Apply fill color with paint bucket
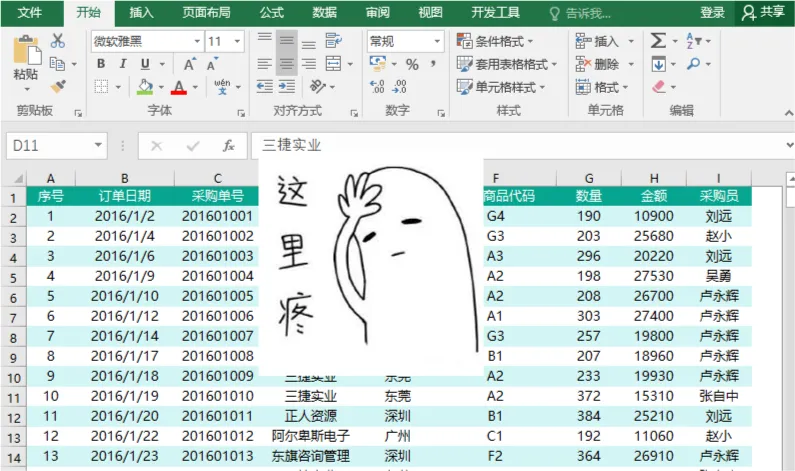The width and height of the screenshot is (795, 471). click(x=145, y=87)
